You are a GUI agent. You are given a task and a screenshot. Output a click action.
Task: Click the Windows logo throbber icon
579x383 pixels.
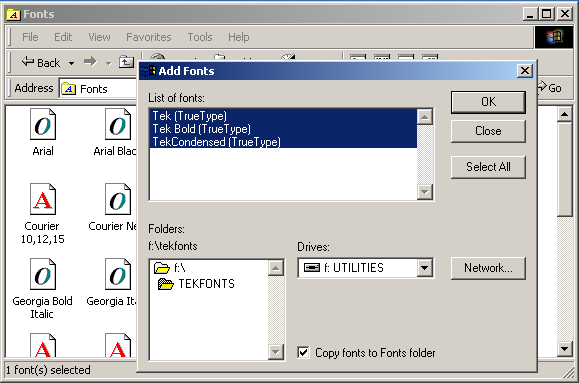554,37
